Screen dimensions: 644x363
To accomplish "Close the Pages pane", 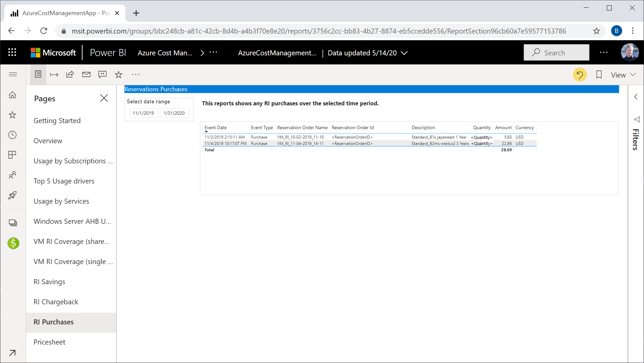I will coord(104,98).
